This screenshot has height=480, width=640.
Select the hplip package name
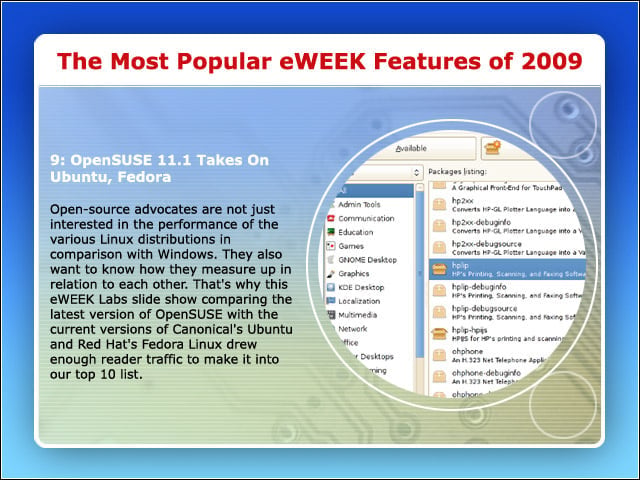pyautogui.click(x=460, y=265)
